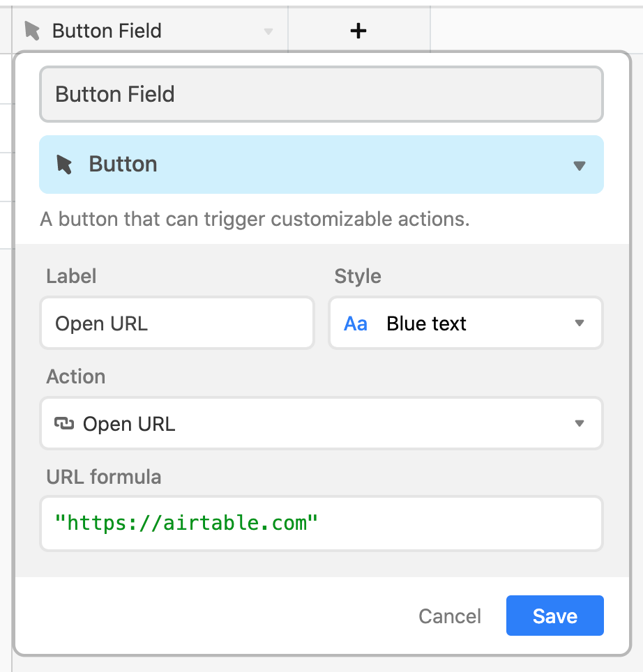Click the Button field type selector
Viewport: 643px width, 672px height.
pyautogui.click(x=321, y=165)
